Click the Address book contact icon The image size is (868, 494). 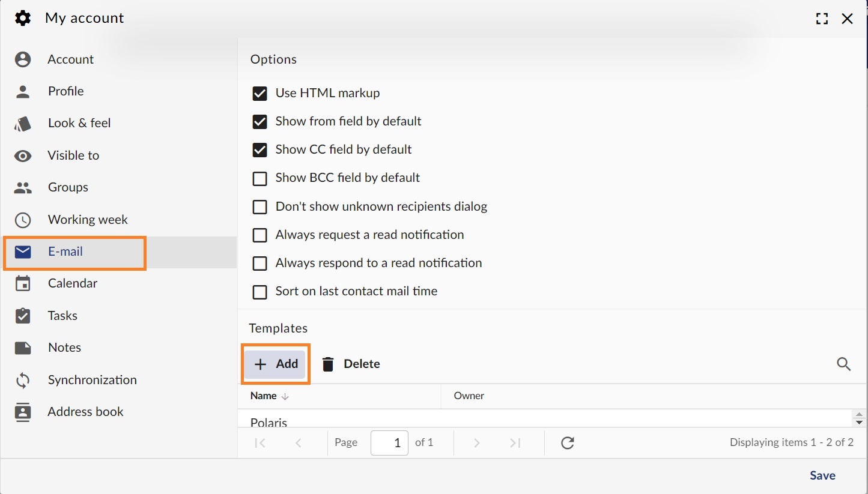tap(23, 412)
